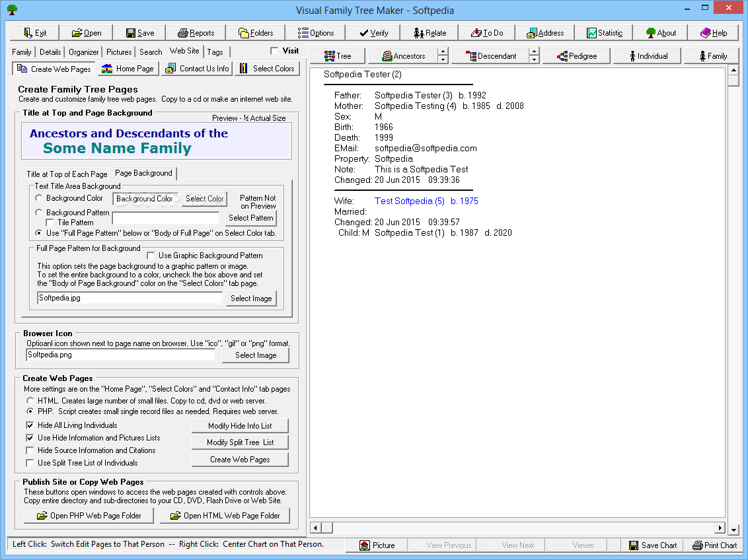The width and height of the screenshot is (748, 560).
Task: Open the Reports tool
Action: [196, 33]
